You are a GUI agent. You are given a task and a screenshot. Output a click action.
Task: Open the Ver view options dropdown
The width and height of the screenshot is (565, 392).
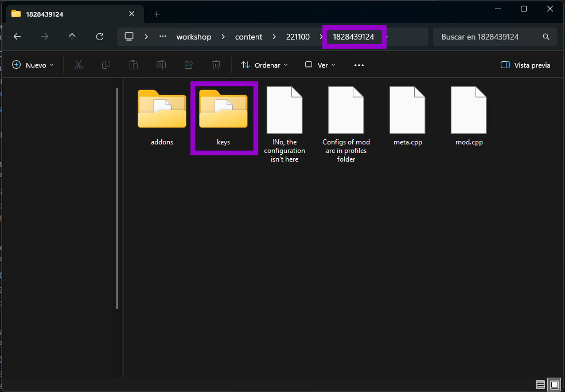click(320, 65)
